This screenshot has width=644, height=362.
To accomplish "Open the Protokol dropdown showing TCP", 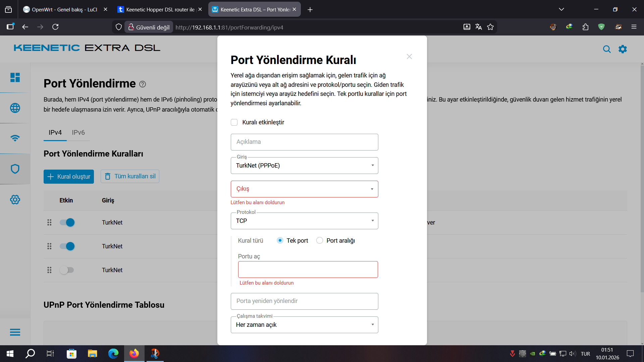I will pos(305,221).
